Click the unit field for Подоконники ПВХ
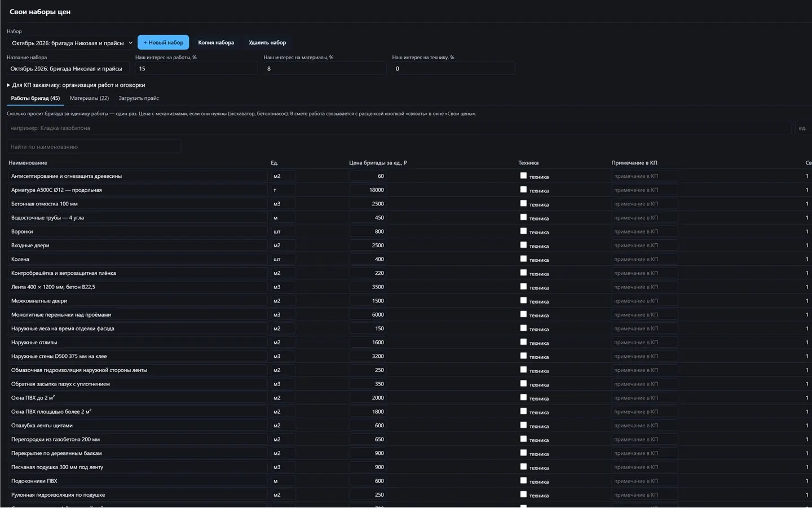Screen dimensions: 812x508 [x=283, y=481]
